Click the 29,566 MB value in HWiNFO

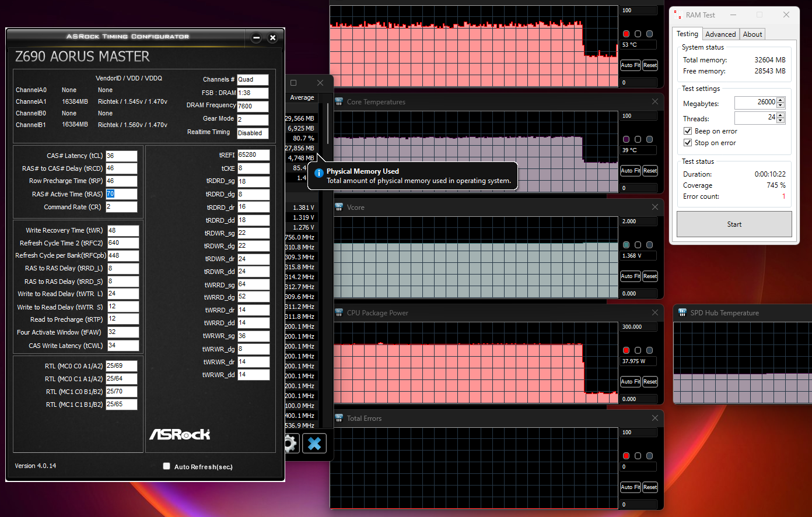300,118
